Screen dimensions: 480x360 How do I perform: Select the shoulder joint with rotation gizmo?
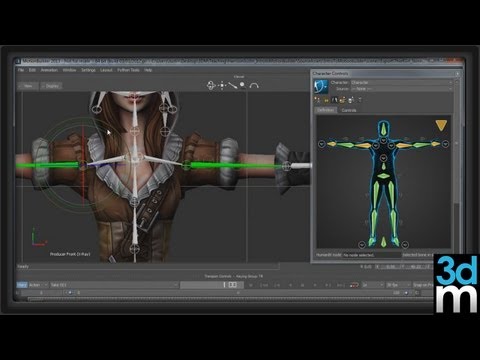coord(83,165)
